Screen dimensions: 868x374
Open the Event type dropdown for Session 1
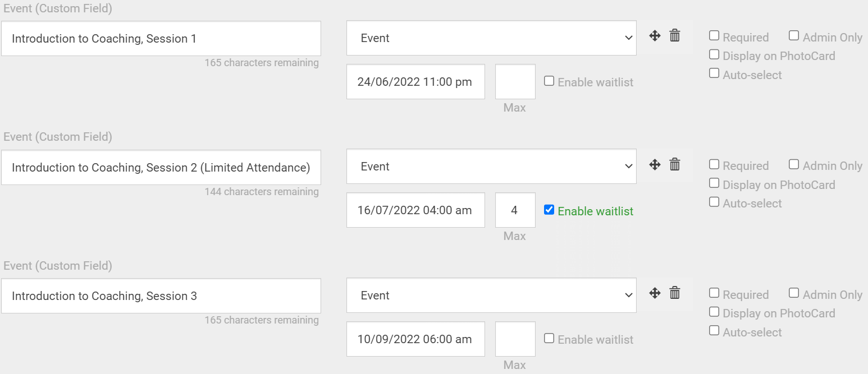coord(491,38)
